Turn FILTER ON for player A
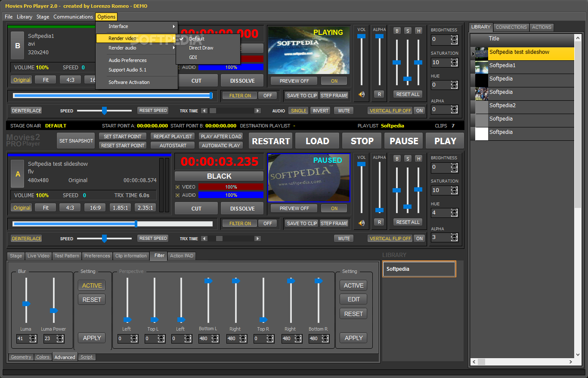The image size is (588, 378). pos(240,223)
